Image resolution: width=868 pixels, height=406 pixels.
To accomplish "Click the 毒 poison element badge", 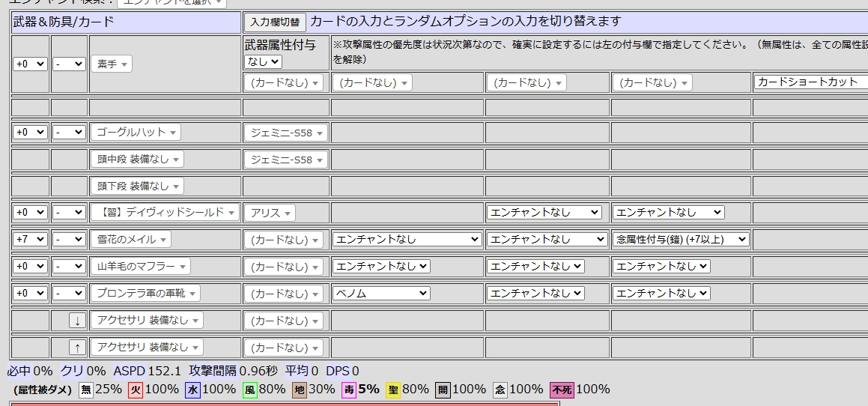I will click(349, 390).
